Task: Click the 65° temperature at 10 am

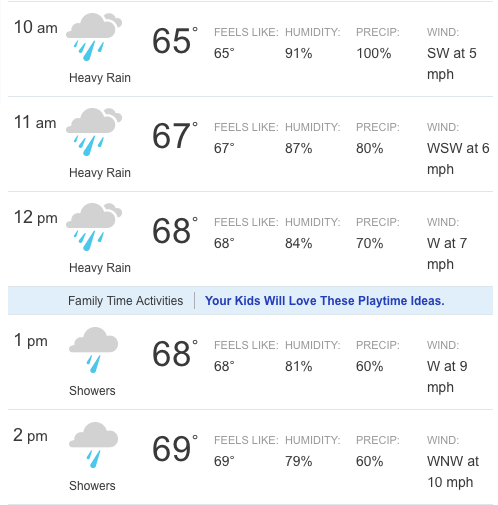Action: point(175,41)
